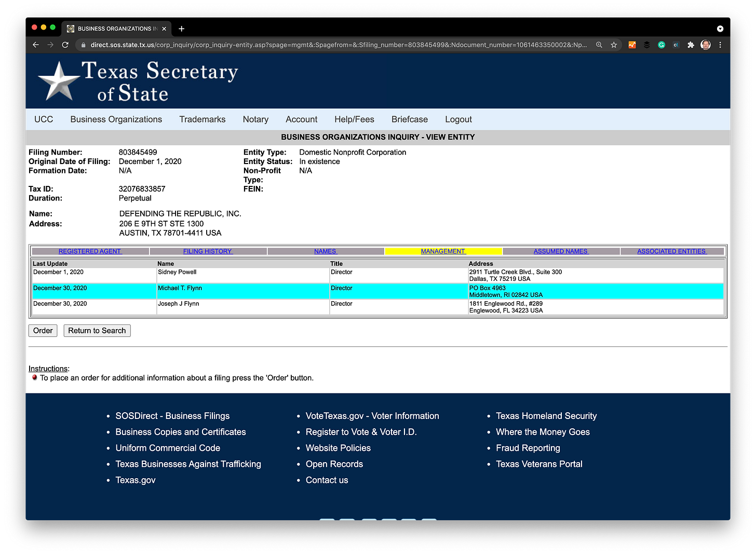Viewport: 756px width, 554px height.
Task: Click the 2911 Turtle Creek Blvd. address cell
Action: tap(596, 275)
